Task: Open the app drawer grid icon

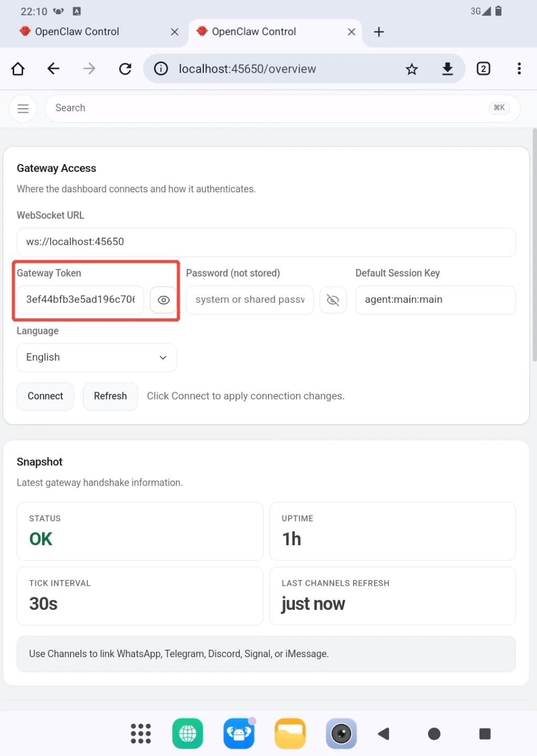Action: (x=141, y=733)
